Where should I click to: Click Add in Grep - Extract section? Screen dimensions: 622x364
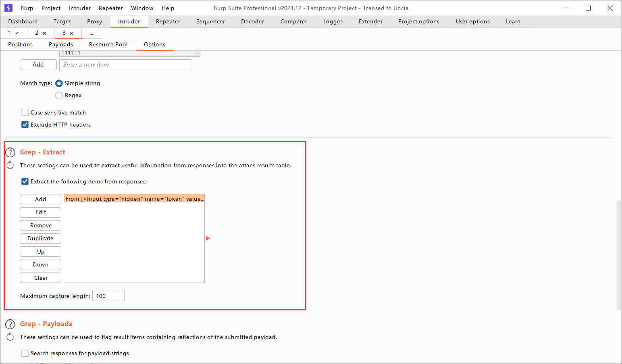click(40, 199)
